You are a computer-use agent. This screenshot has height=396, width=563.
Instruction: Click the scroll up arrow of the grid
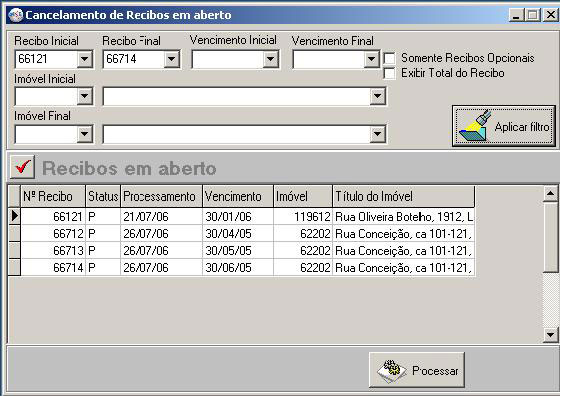(550, 194)
